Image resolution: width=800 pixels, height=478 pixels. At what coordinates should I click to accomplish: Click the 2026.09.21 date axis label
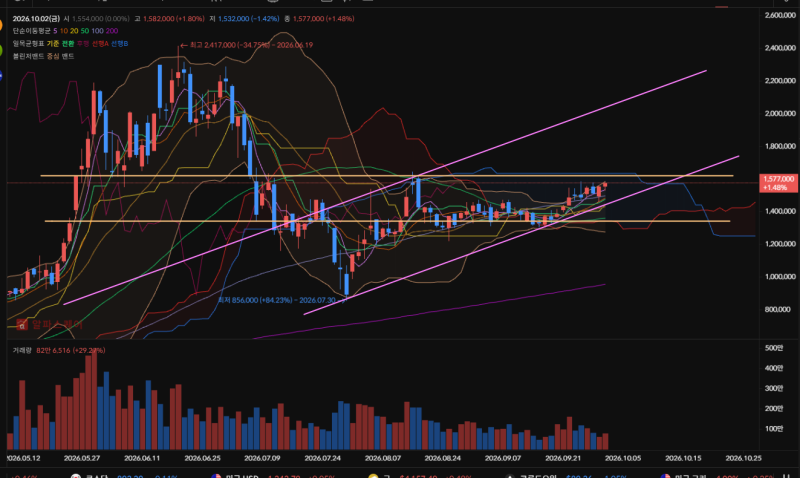pyautogui.click(x=563, y=458)
